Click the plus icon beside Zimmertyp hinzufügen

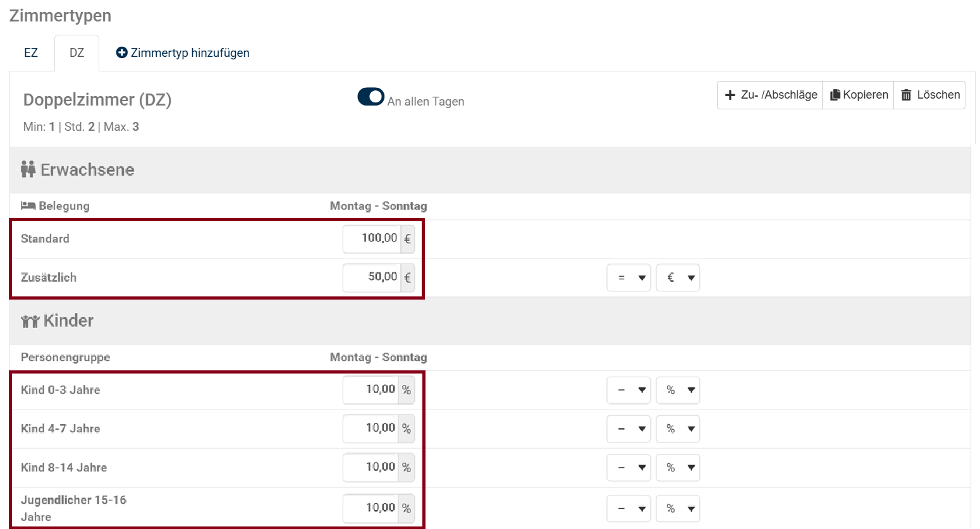point(121,52)
